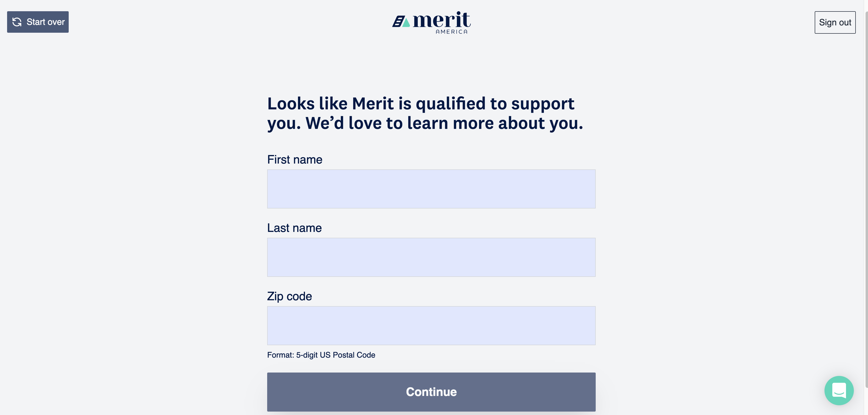Click the heading line mentioning Merit is qualified
The height and width of the screenshot is (415, 868).
[x=420, y=103]
